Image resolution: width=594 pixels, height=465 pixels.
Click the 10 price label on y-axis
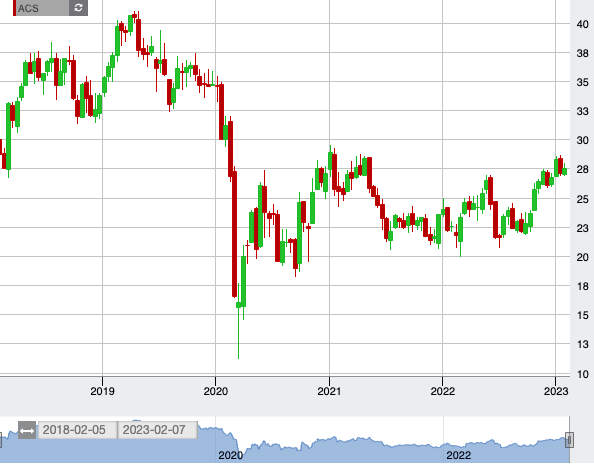(x=583, y=374)
